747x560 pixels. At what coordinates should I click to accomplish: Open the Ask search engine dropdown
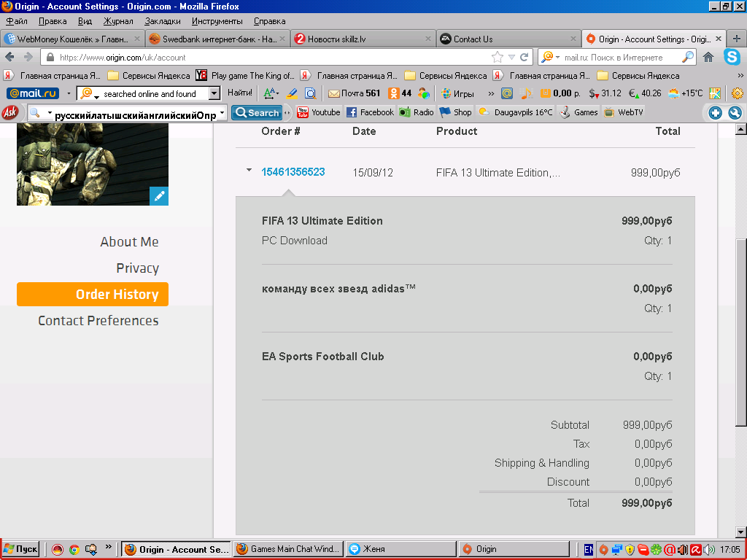coord(50,112)
